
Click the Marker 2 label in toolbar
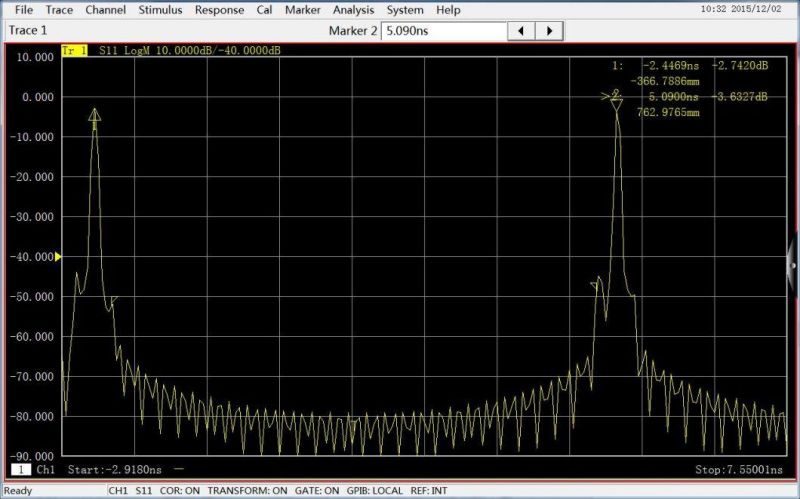(x=353, y=31)
